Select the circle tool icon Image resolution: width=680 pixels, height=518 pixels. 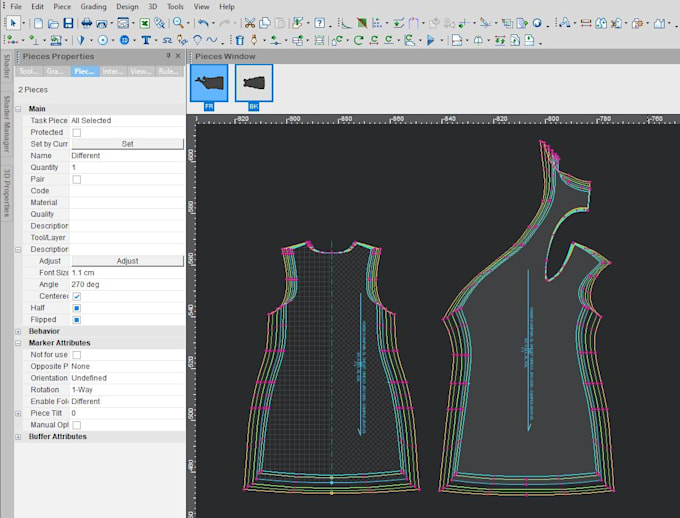coord(103,40)
